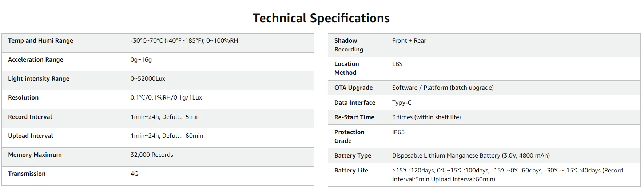Image resolution: width=644 pixels, height=190 pixels.
Task: Select the Transmission row label
Action: point(27,174)
